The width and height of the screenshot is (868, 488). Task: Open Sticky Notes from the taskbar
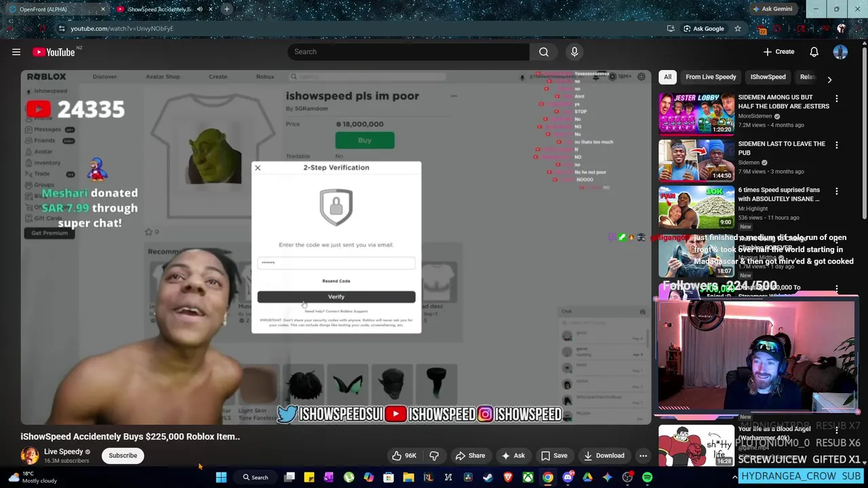309,478
